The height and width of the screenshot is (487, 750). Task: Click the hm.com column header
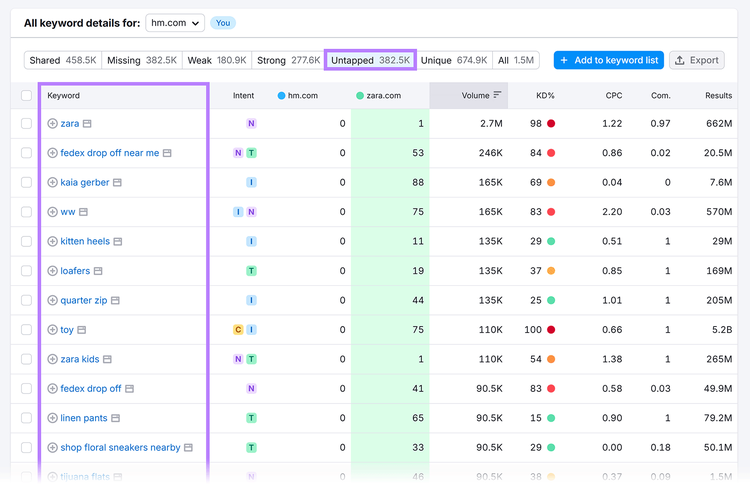[298, 95]
